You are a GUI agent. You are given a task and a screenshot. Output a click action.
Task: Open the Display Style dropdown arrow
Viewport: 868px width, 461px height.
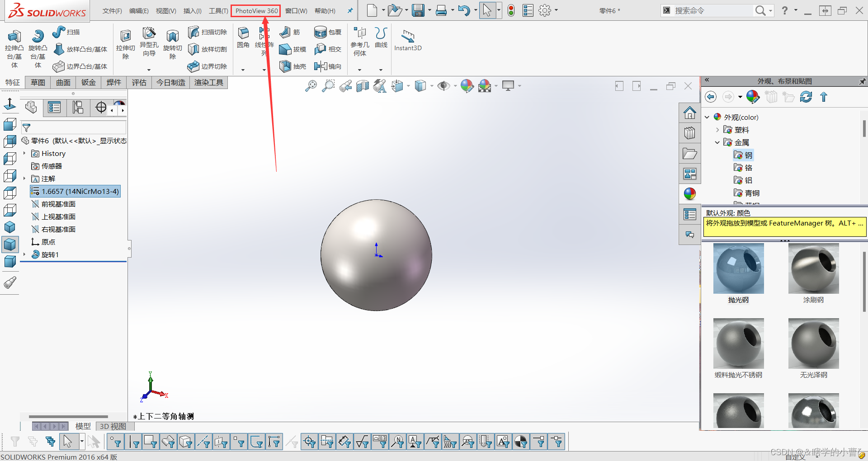click(432, 86)
